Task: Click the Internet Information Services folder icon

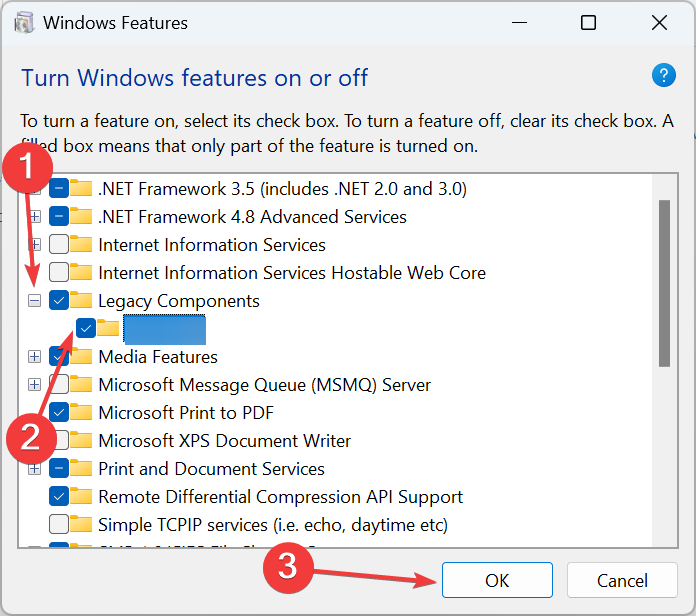Action: click(x=83, y=245)
